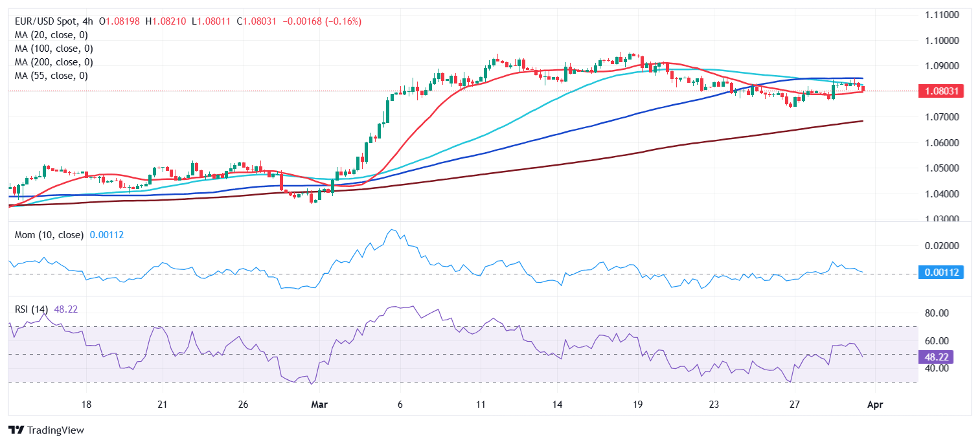Select the 19 date marker on time axis
This screenshot has height=444, width=980.
(637, 405)
